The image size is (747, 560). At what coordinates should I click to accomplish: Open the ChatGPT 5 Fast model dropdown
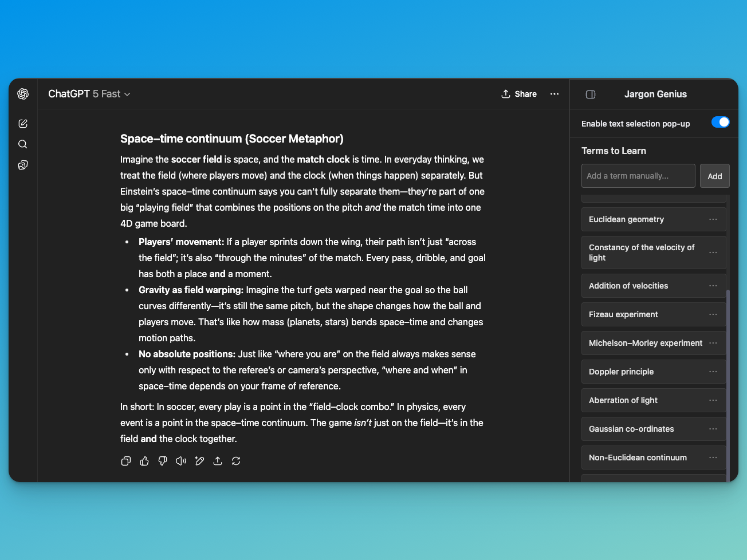click(x=89, y=94)
